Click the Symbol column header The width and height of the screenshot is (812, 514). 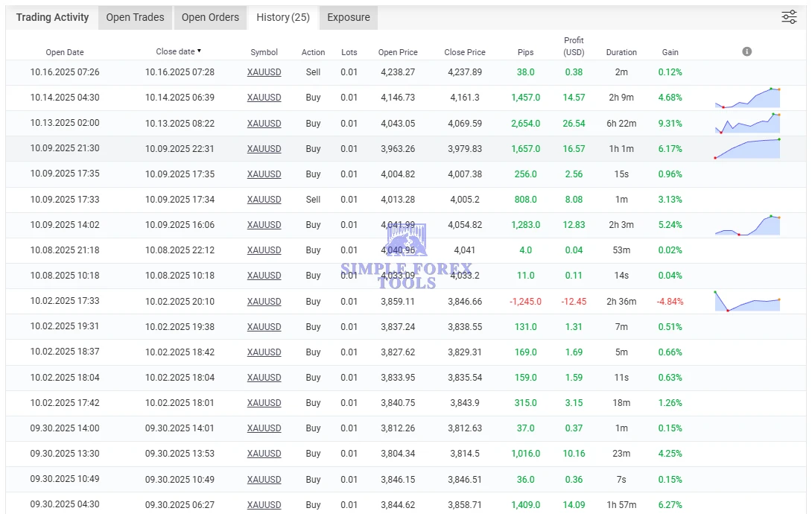coord(264,52)
